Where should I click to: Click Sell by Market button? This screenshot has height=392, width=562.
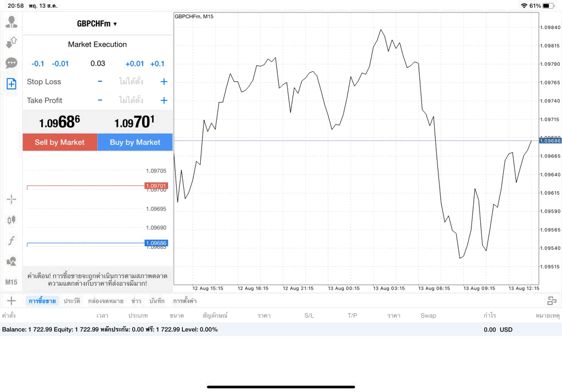click(60, 142)
